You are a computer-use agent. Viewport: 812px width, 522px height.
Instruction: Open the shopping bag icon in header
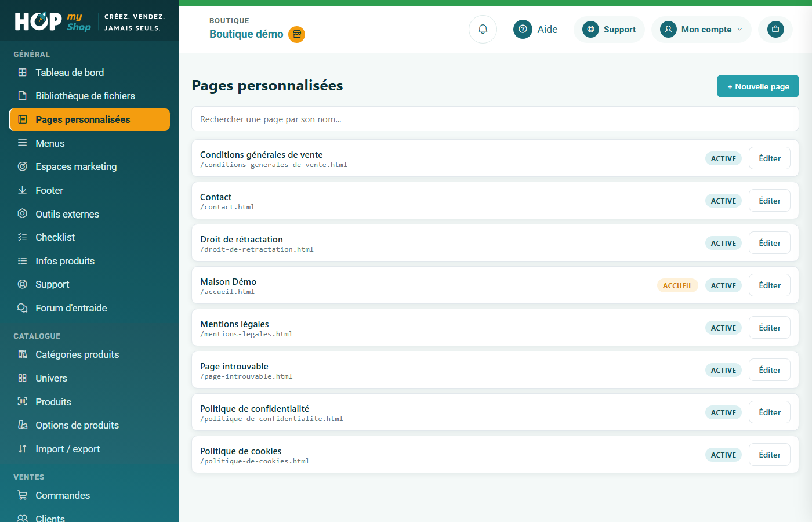point(775,29)
